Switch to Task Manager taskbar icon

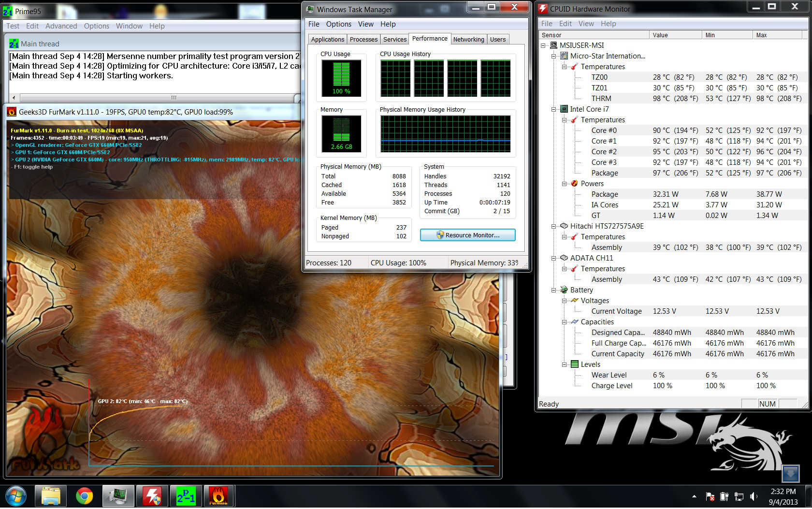coord(118,496)
